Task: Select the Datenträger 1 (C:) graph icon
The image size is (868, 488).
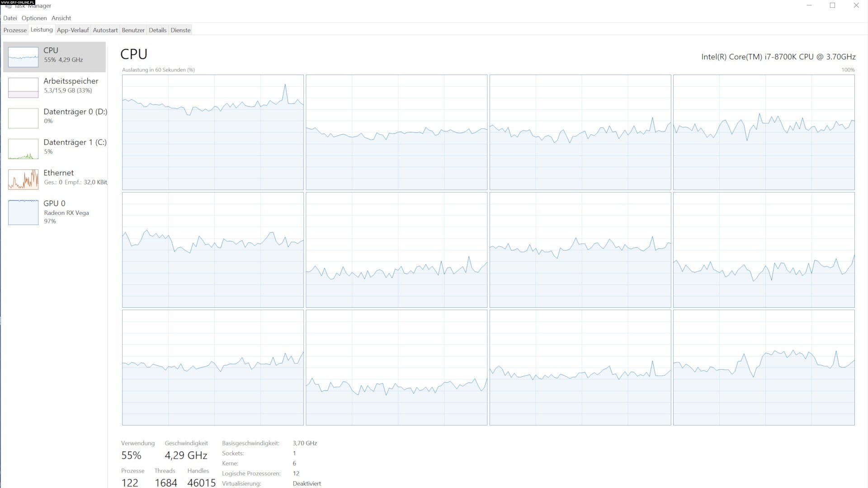Action: (23, 149)
